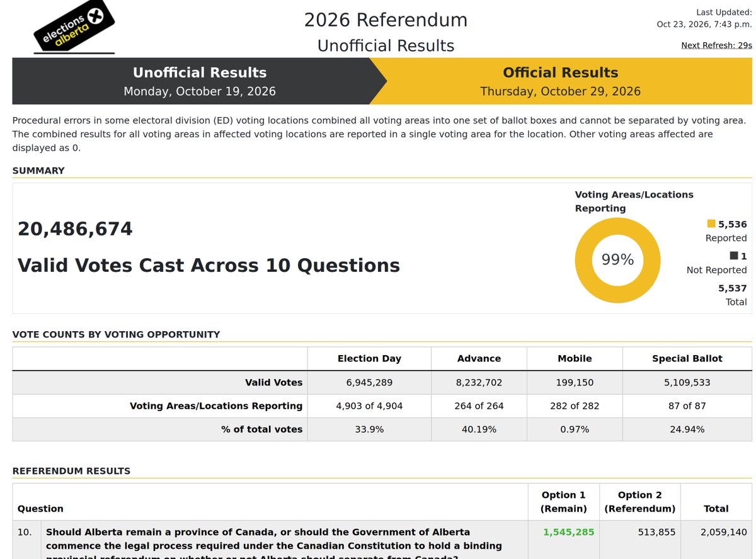This screenshot has width=756, height=559.
Task: Click the 87 of 87 cell
Action: pyautogui.click(x=687, y=406)
